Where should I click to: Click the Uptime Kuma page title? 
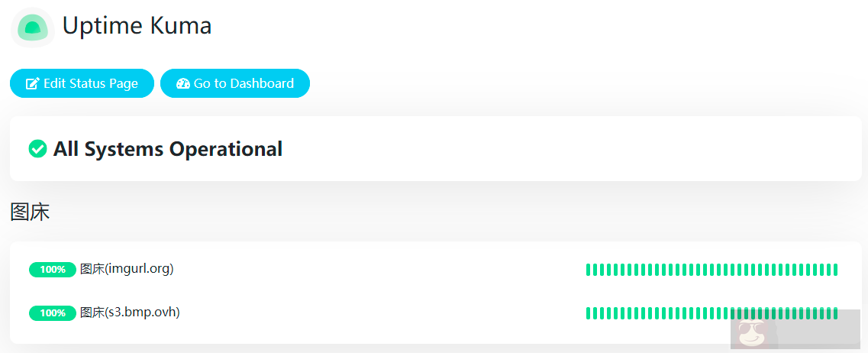click(x=137, y=26)
